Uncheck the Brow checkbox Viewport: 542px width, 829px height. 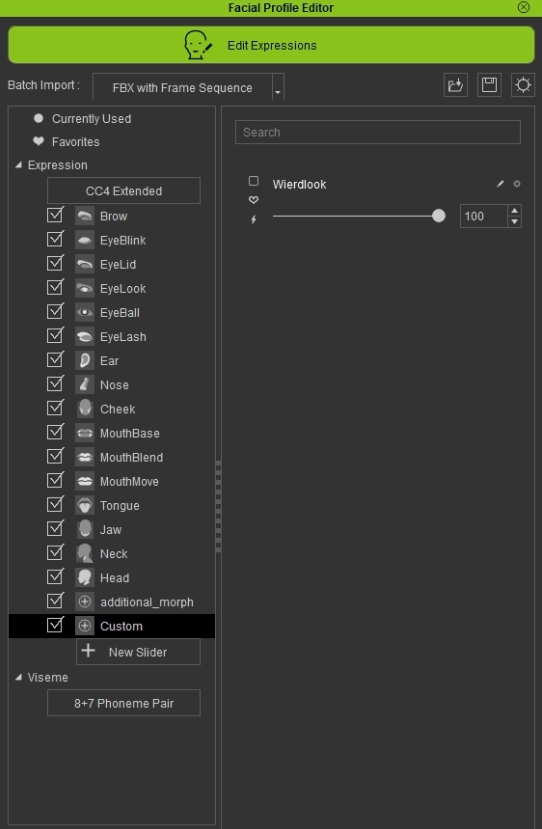55,215
